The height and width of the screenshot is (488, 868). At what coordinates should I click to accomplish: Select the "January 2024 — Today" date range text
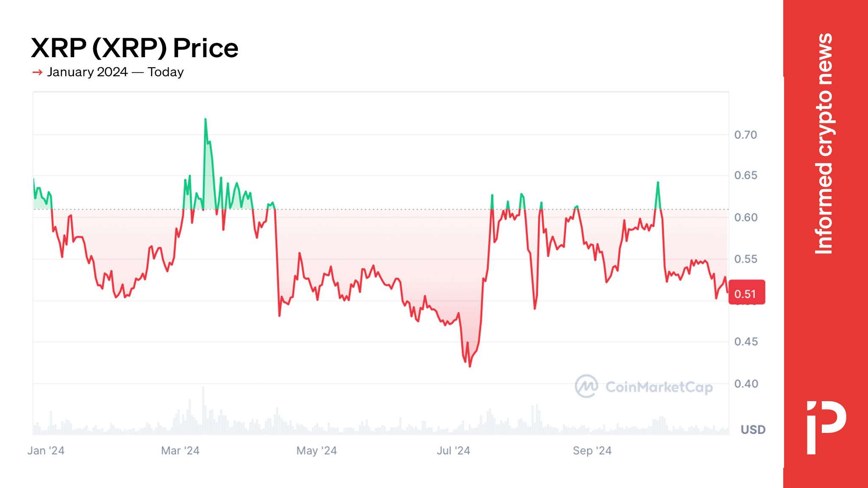(115, 72)
